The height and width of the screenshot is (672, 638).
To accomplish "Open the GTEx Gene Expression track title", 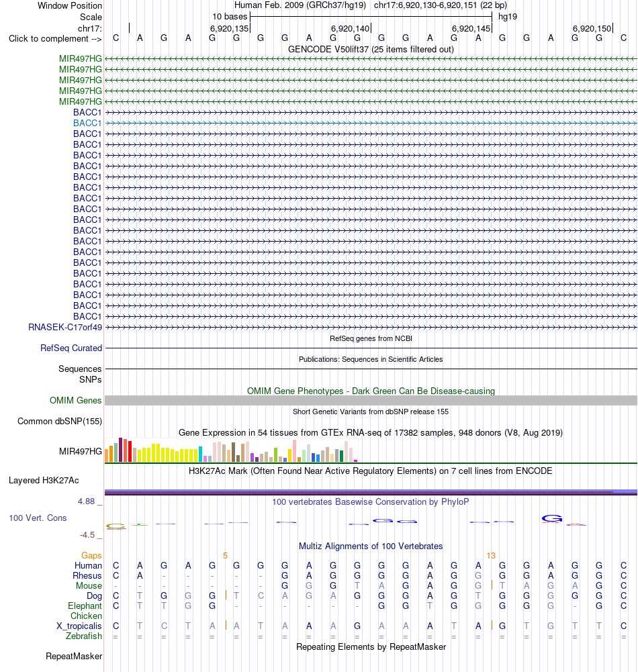I will pos(371,432).
